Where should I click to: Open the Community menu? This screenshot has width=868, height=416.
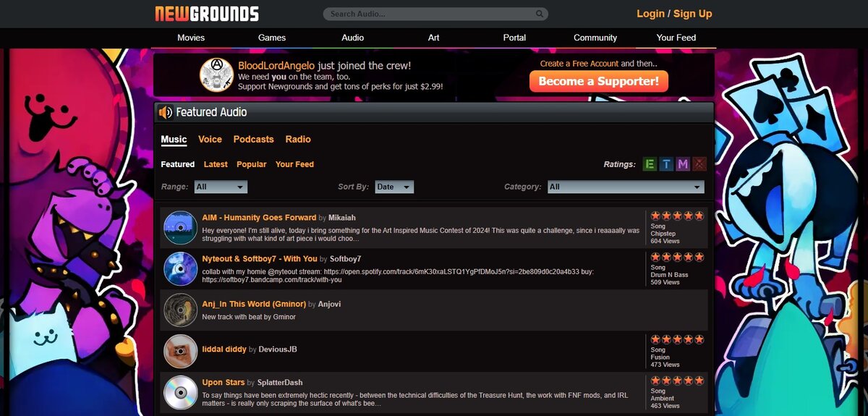pyautogui.click(x=595, y=38)
